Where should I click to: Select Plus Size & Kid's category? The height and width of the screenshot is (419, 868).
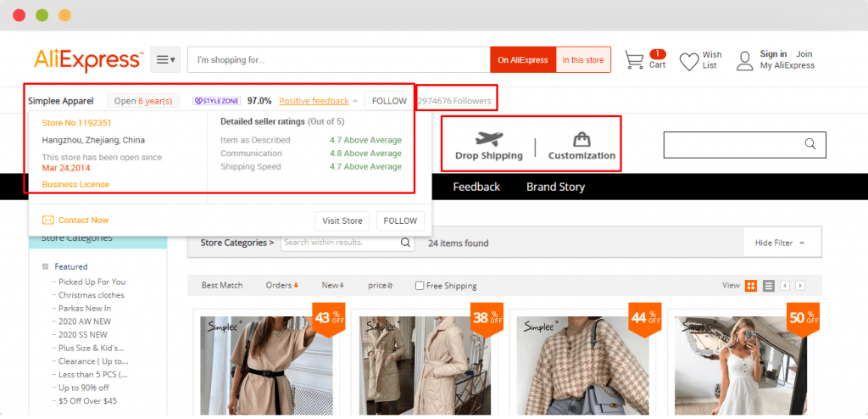click(92, 348)
